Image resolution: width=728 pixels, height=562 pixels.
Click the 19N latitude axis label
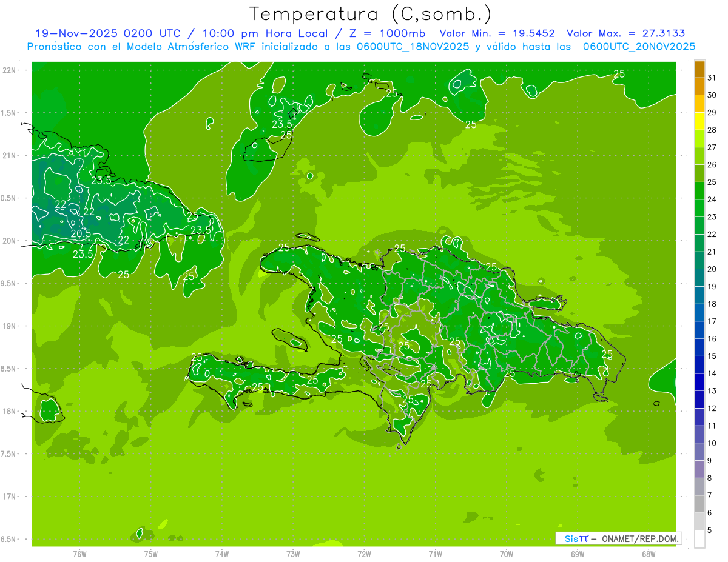pos(10,326)
